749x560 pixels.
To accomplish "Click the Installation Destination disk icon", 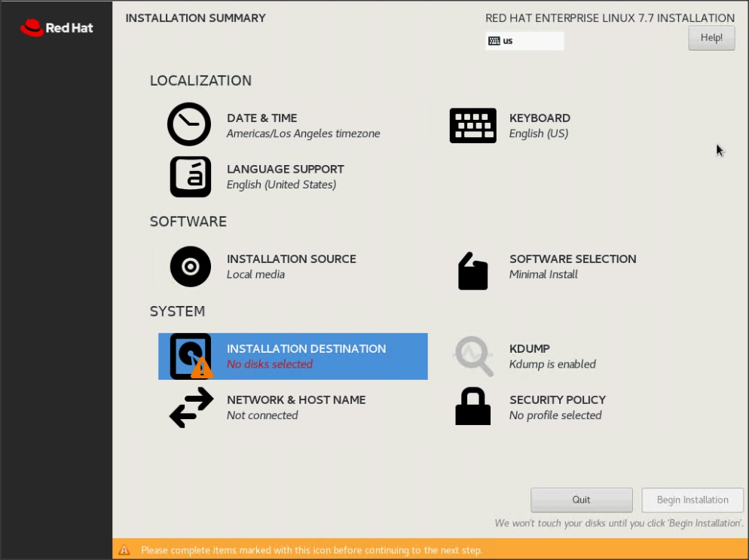I will click(x=191, y=357).
